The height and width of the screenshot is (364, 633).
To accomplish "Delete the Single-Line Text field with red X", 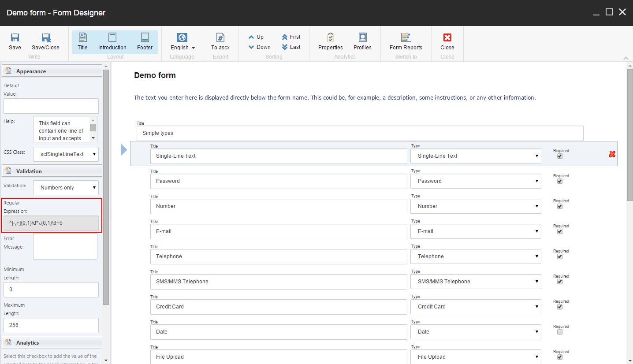I will pyautogui.click(x=612, y=154).
